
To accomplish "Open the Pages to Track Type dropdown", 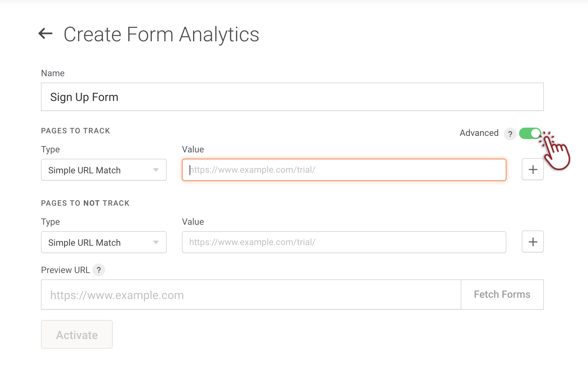I will [x=104, y=170].
